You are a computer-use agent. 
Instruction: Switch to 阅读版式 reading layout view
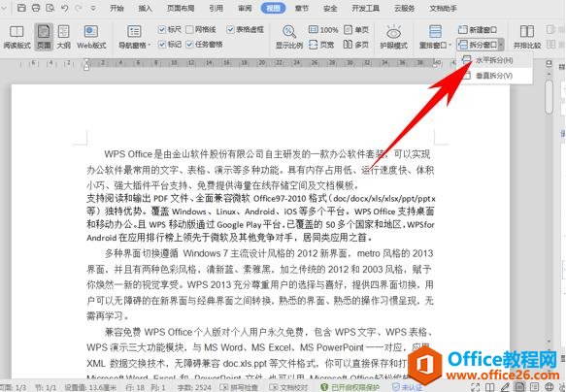coord(17,37)
